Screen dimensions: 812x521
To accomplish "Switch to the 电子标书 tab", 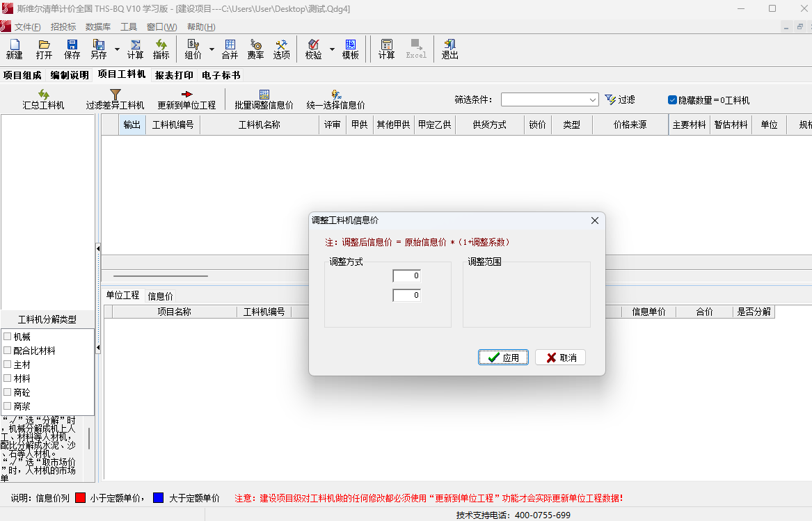I will tap(221, 75).
